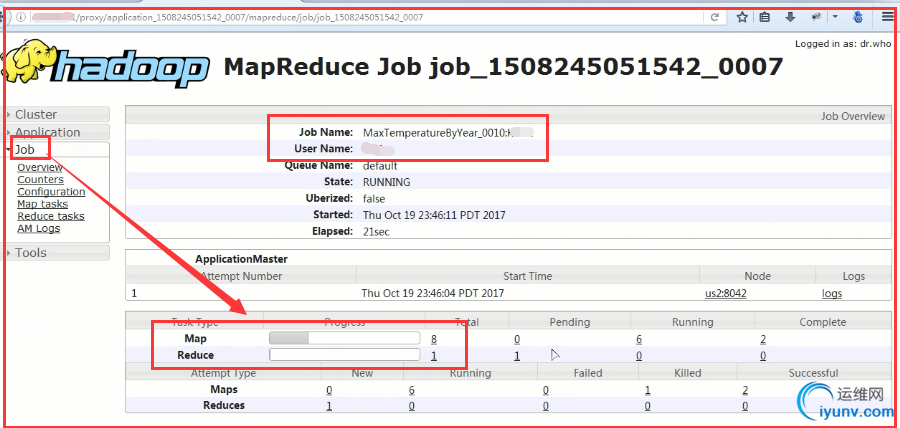Open AM Logs from the sidebar

pos(38,228)
